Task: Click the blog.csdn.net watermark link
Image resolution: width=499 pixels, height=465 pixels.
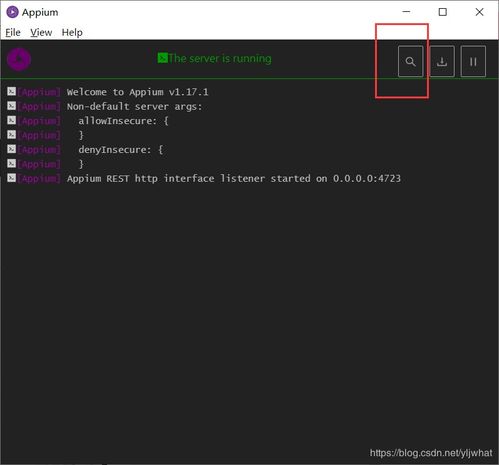Action: tap(431, 453)
